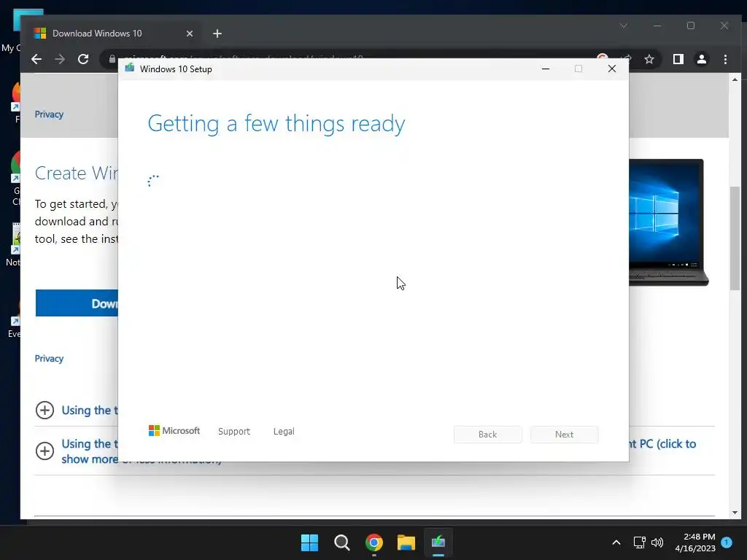Click the Chrome address bar URL

(x=243, y=57)
